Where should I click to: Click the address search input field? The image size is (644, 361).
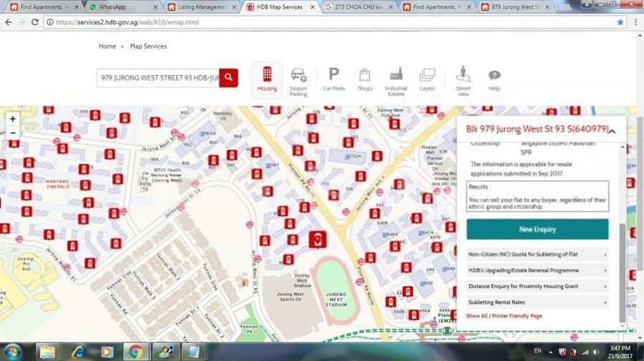pos(158,77)
